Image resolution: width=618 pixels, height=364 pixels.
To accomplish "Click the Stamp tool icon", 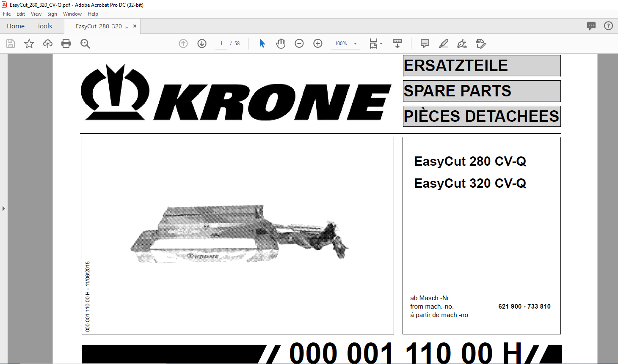I will pyautogui.click(x=481, y=44).
